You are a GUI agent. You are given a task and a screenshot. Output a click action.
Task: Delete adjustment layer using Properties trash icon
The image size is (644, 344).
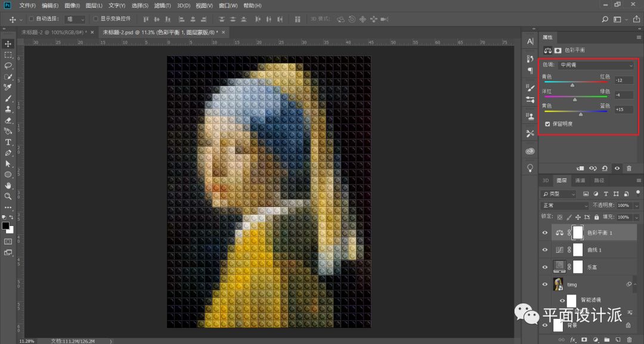pyautogui.click(x=628, y=169)
